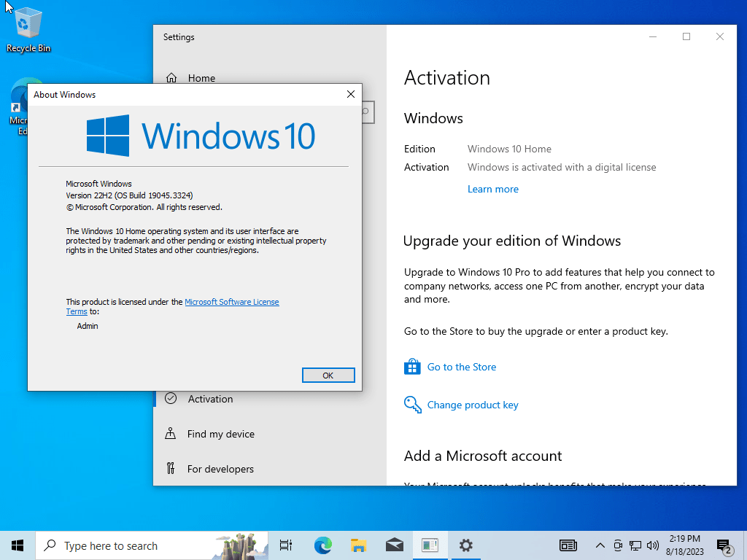This screenshot has height=560, width=747.
Task: Select the Microsoft Edge desktop shortcut
Action: (x=19, y=107)
